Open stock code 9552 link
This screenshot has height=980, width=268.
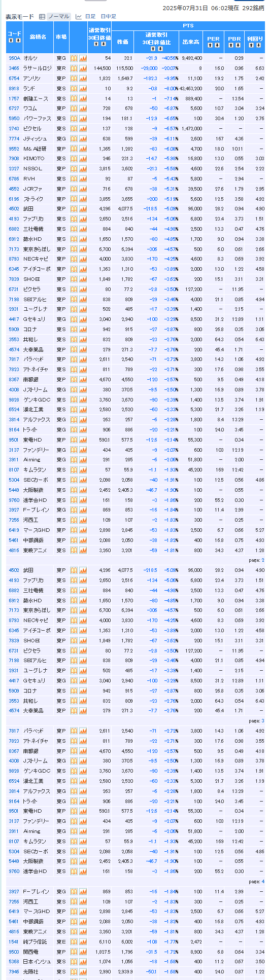(14, 149)
